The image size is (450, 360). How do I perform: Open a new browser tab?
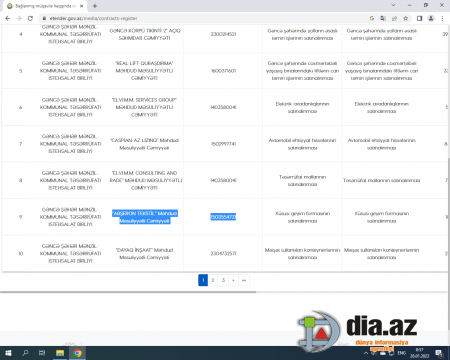pos(95,6)
